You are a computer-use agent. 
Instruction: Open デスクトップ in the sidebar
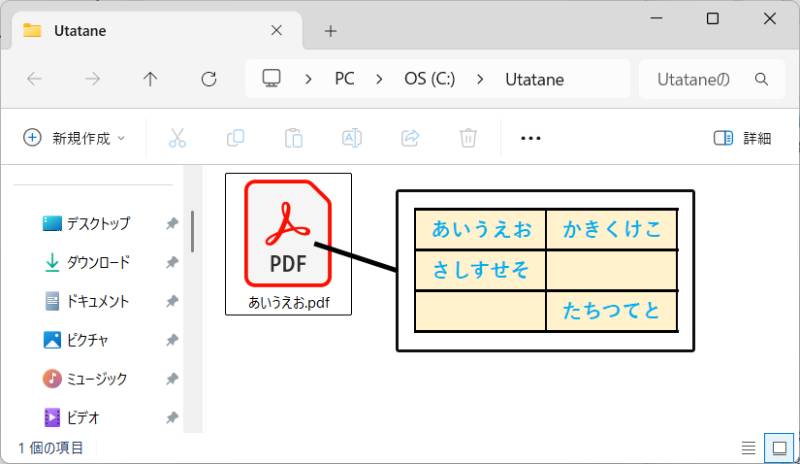[86, 223]
